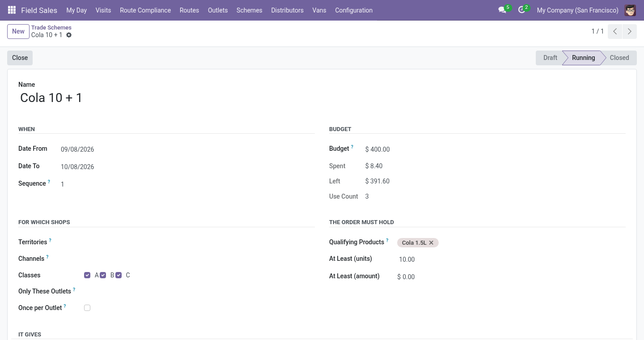
Task: Open the gear actions menu beside Cola 10 + 1
Action: pyautogui.click(x=69, y=35)
